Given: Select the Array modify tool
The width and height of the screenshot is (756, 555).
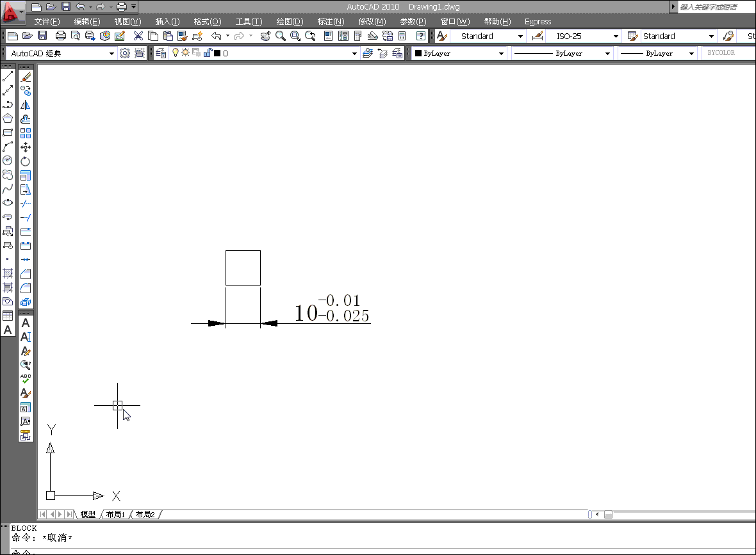Looking at the screenshot, I should pyautogui.click(x=26, y=133).
